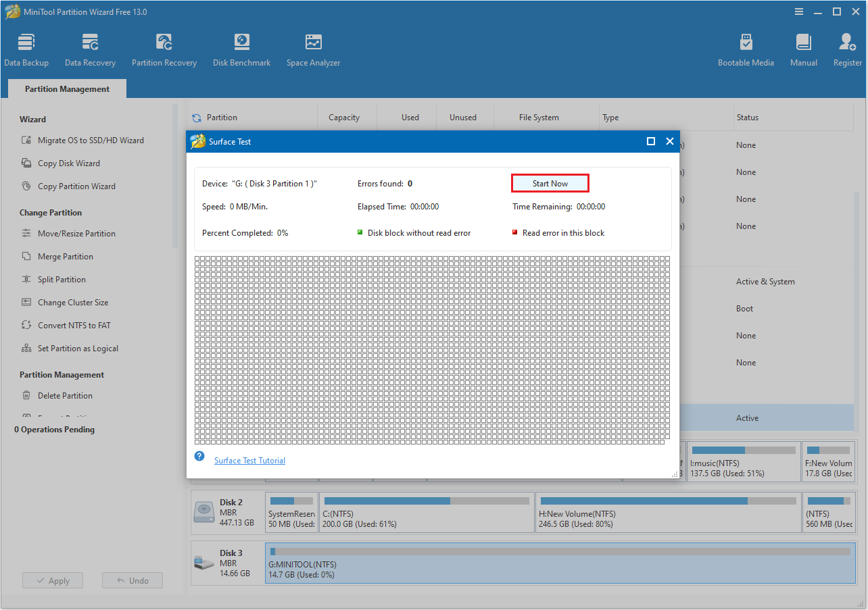Start the Disk Benchmark tool
The width and height of the screenshot is (868, 610).
(241, 47)
